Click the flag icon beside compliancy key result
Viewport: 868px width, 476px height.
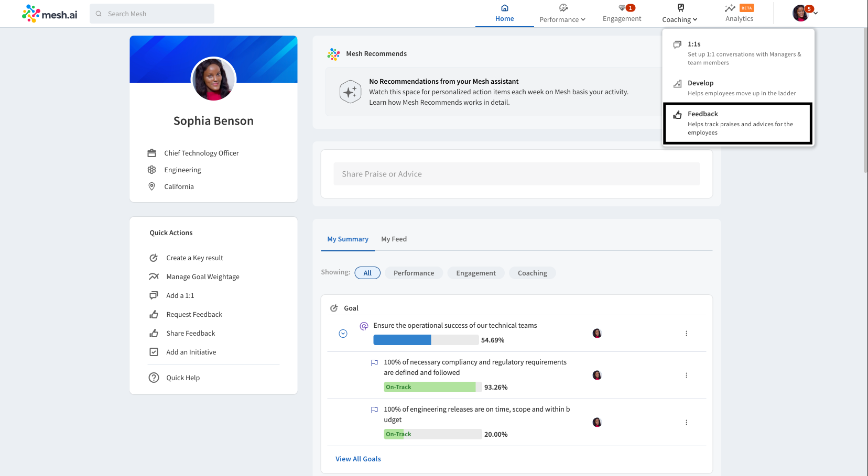(x=374, y=362)
